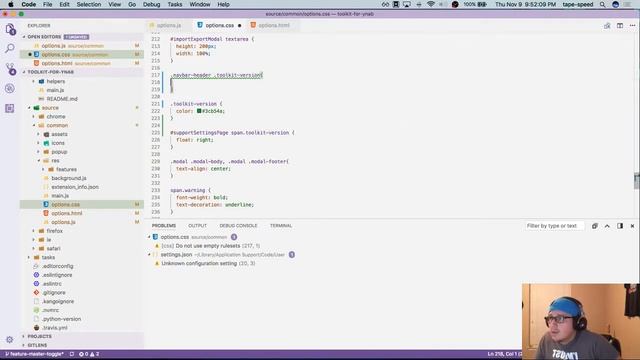Select the Output panel tab
Viewport: 640px width, 360px height.
tap(198, 226)
